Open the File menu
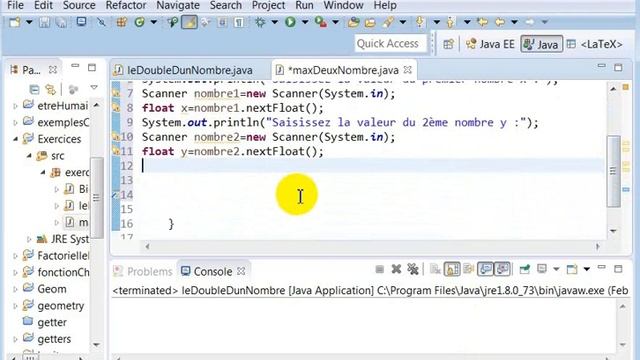The height and width of the screenshot is (360, 640). (x=16, y=5)
